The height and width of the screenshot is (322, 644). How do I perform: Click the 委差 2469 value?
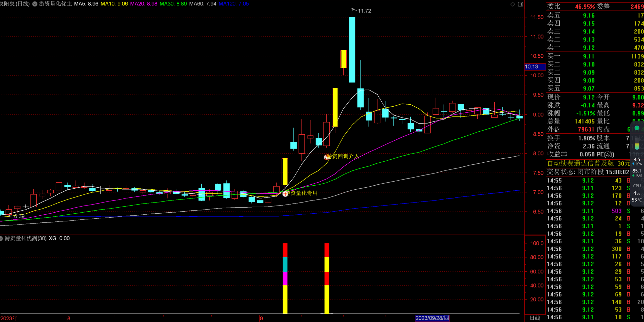pyautogui.click(x=637, y=7)
